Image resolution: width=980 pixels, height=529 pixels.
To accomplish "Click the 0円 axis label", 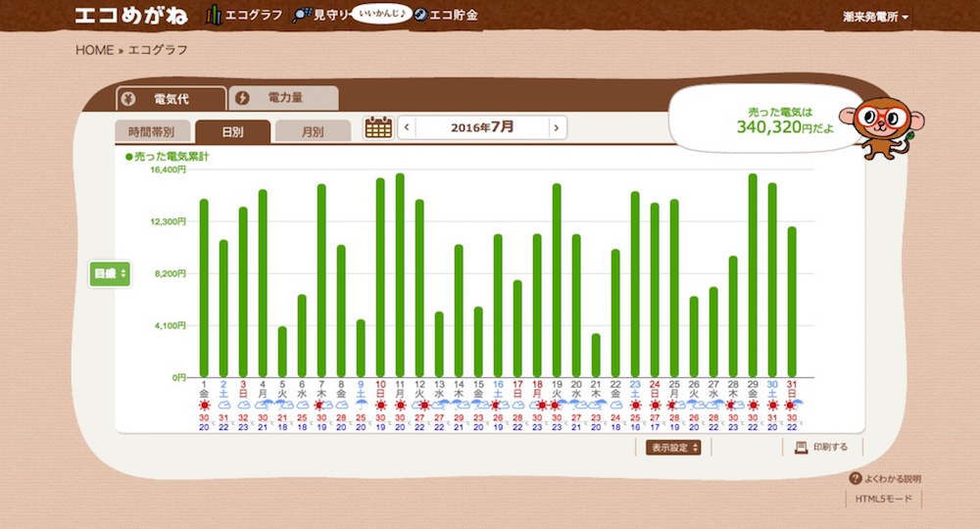I will point(178,377).
